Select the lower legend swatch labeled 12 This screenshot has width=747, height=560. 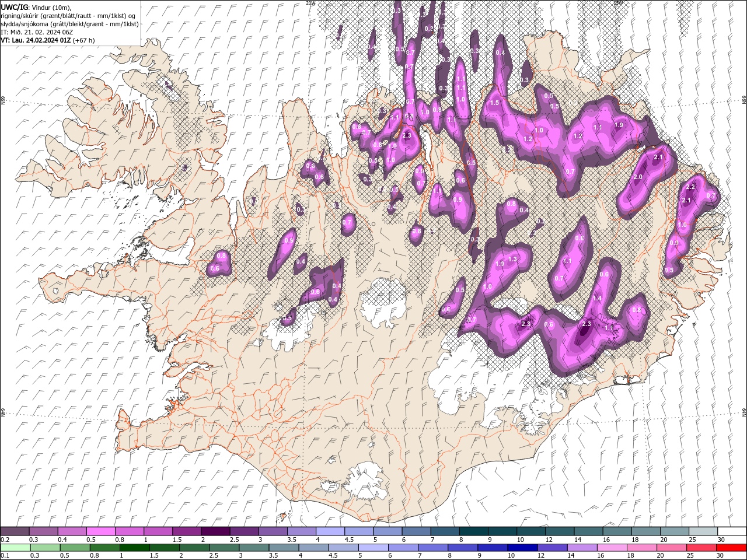pos(554,548)
